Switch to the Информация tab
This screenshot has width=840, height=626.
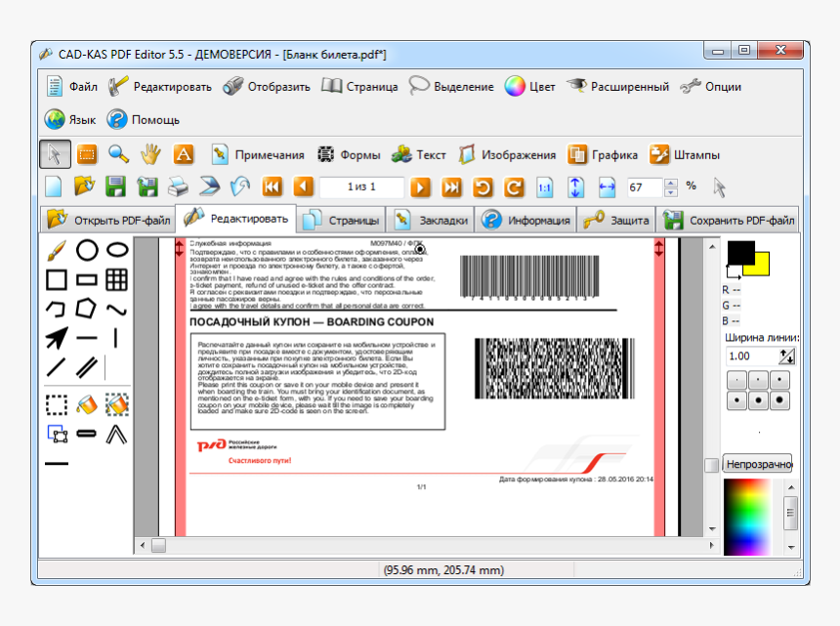pyautogui.click(x=525, y=221)
